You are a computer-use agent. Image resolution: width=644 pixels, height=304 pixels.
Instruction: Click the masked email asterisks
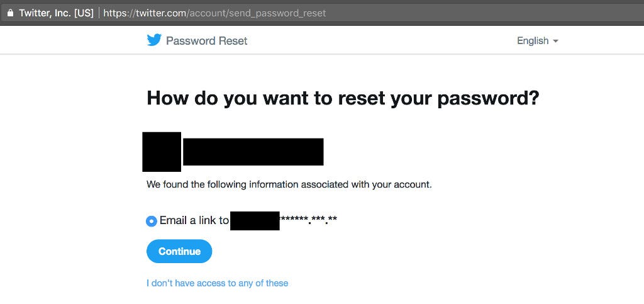tap(308, 220)
